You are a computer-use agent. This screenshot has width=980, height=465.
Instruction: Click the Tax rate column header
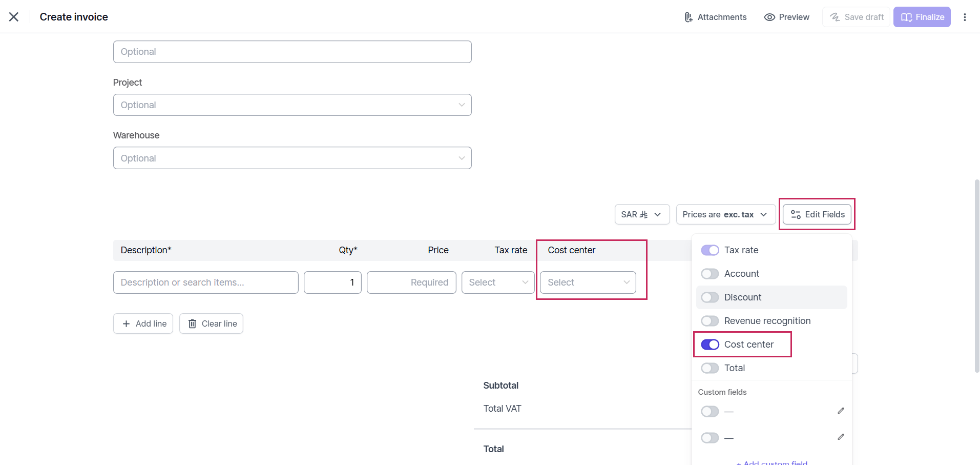(511, 250)
